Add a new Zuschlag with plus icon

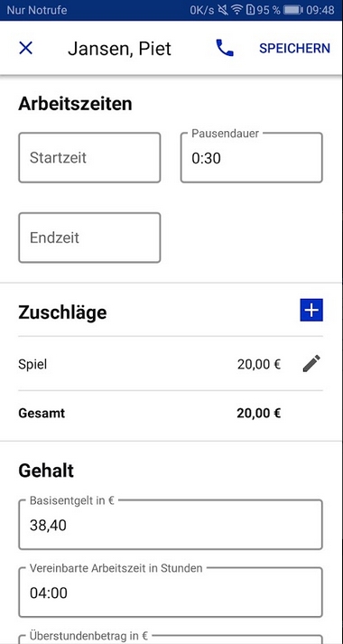311,310
